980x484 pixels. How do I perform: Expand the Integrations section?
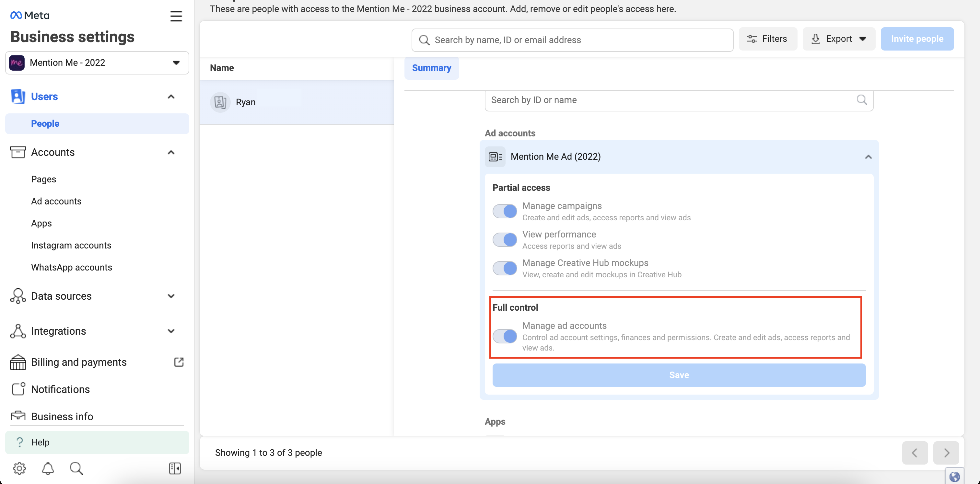(x=171, y=331)
